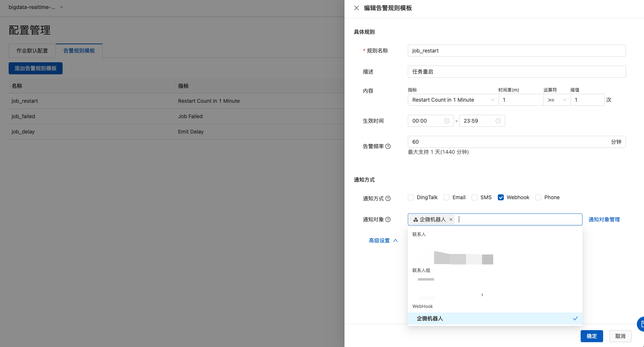The height and width of the screenshot is (347, 644).
Task: Switch to the 告警规则模板 tab
Action: (79, 51)
